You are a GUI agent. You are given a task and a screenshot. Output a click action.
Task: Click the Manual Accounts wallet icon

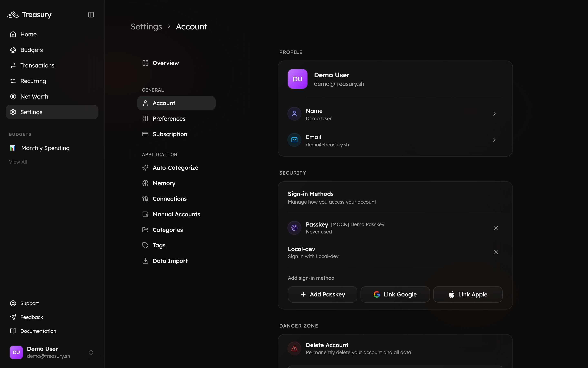pyautogui.click(x=145, y=214)
